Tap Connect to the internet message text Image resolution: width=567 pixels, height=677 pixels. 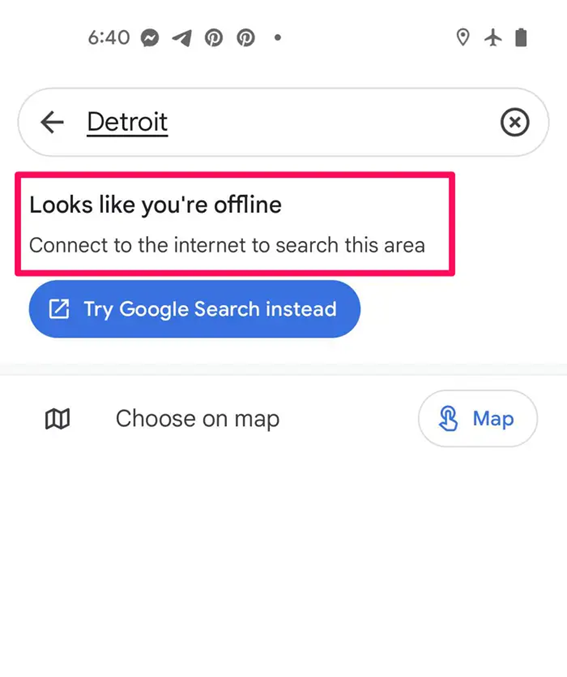click(227, 245)
